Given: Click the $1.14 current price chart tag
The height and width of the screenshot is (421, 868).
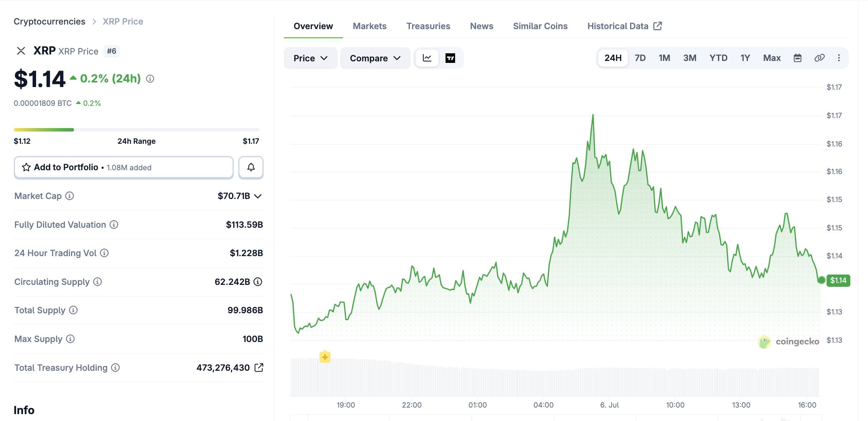Looking at the screenshot, I should click(838, 280).
